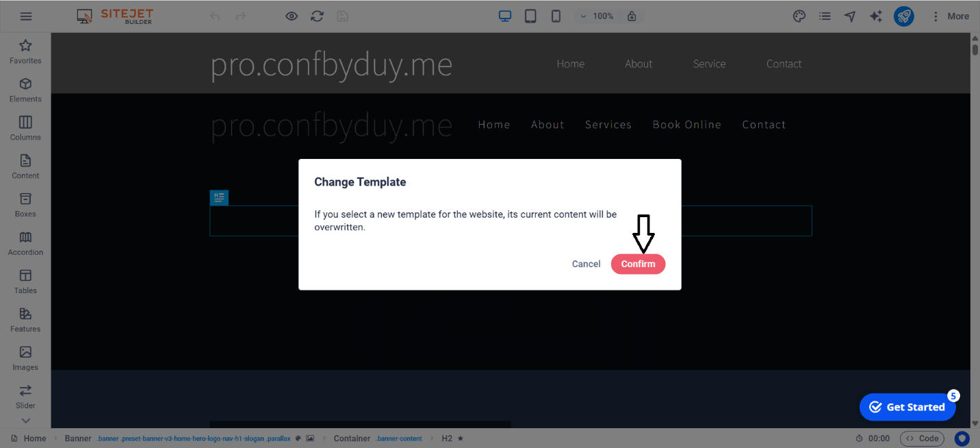Expand more sidebar items with the chevron

point(25,421)
